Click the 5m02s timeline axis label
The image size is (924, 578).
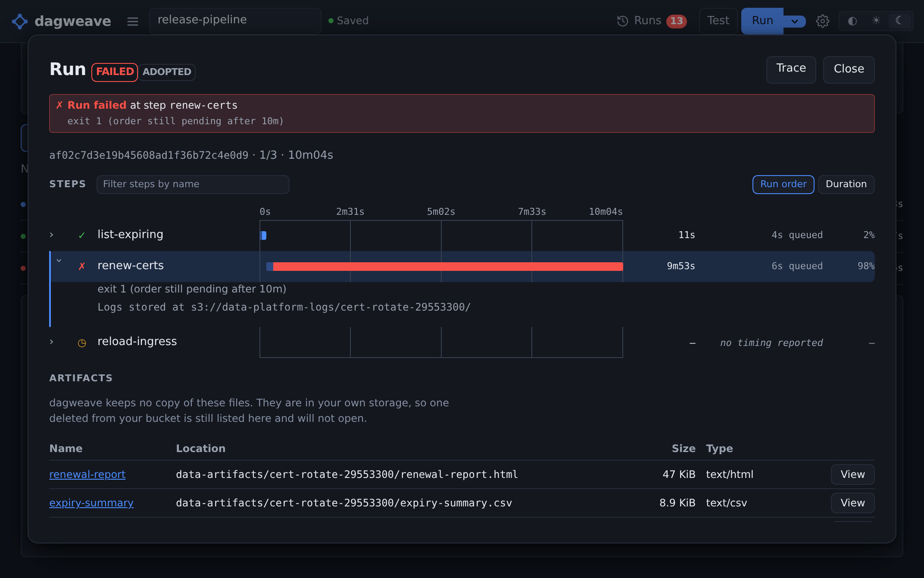tap(441, 212)
